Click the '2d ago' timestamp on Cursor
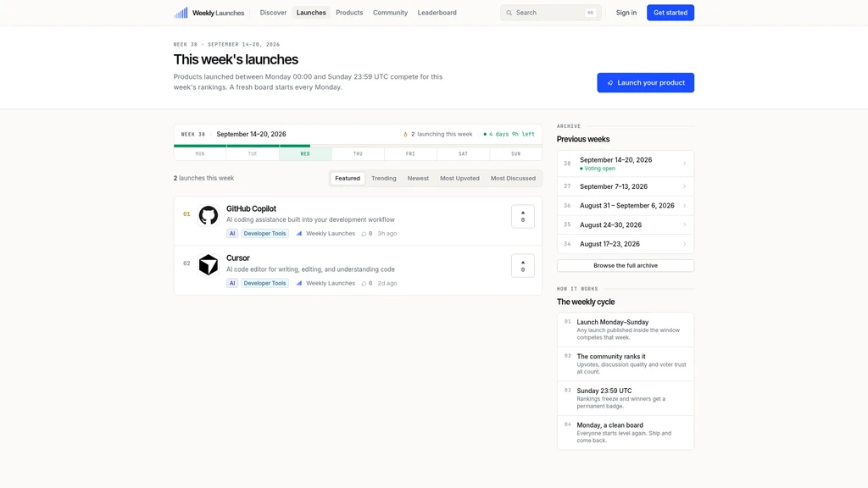This screenshot has height=488, width=868. tap(387, 283)
